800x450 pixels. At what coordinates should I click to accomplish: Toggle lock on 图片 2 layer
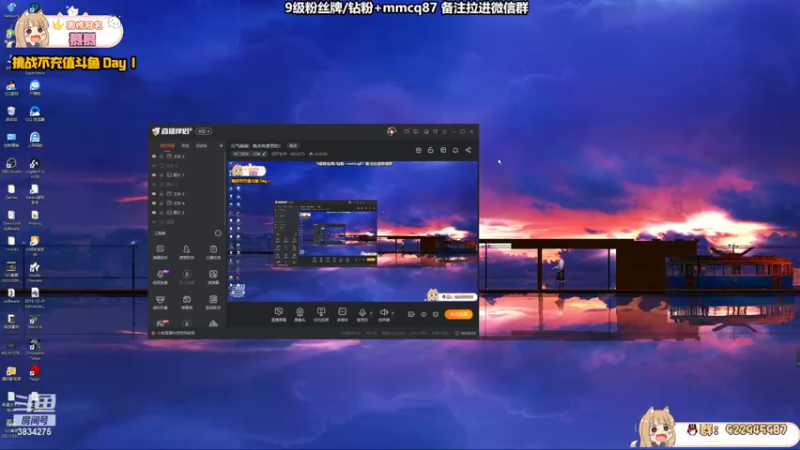click(x=162, y=212)
